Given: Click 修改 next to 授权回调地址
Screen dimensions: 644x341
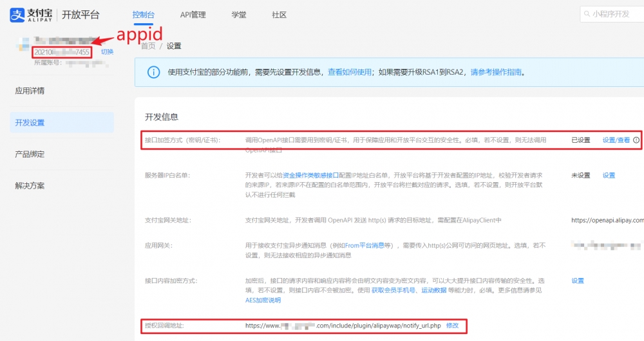Looking at the screenshot, I should coord(453,326).
